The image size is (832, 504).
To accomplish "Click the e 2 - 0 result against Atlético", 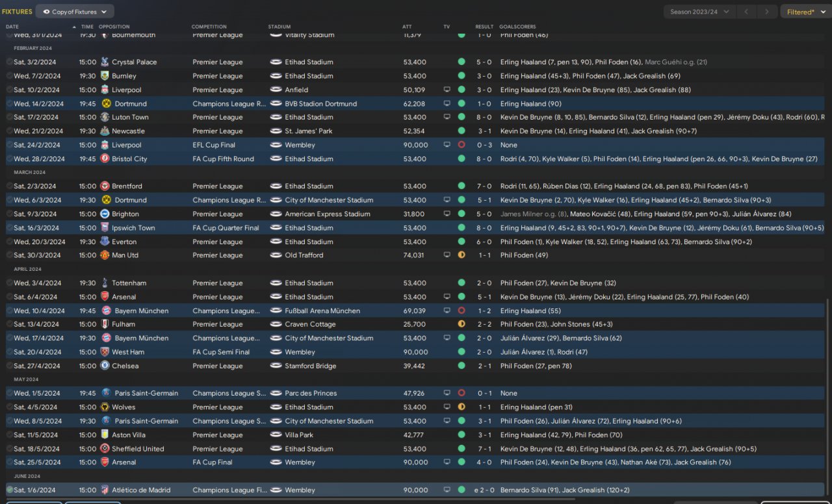I will coord(483,490).
